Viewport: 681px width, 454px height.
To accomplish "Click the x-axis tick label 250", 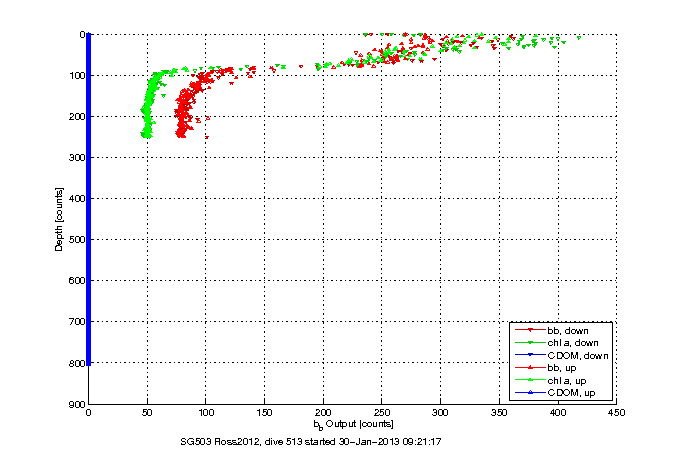I will (381, 412).
